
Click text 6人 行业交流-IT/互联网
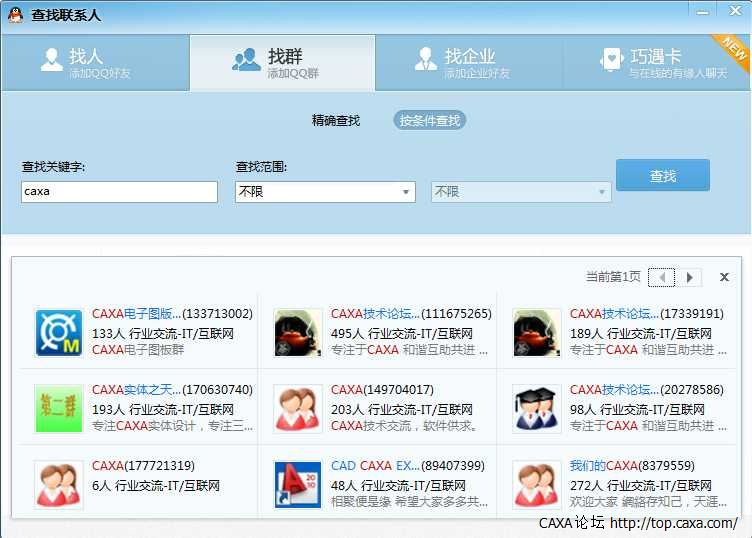coord(155,485)
